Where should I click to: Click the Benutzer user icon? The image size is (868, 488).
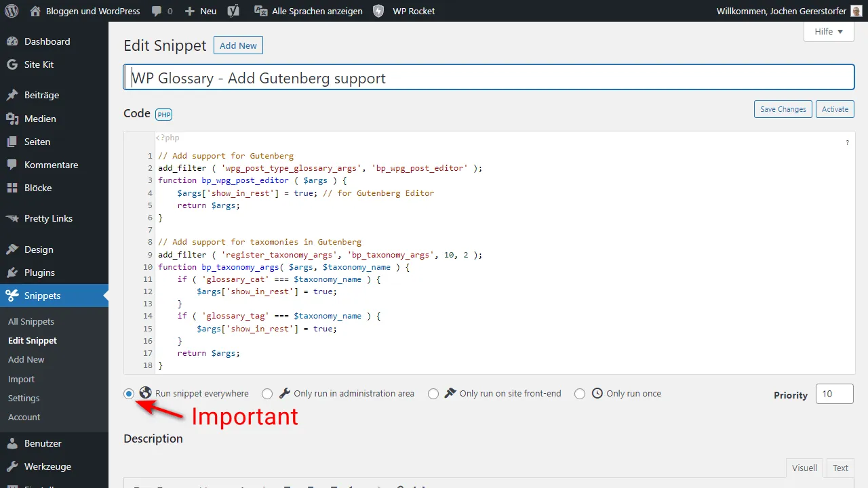point(12,443)
